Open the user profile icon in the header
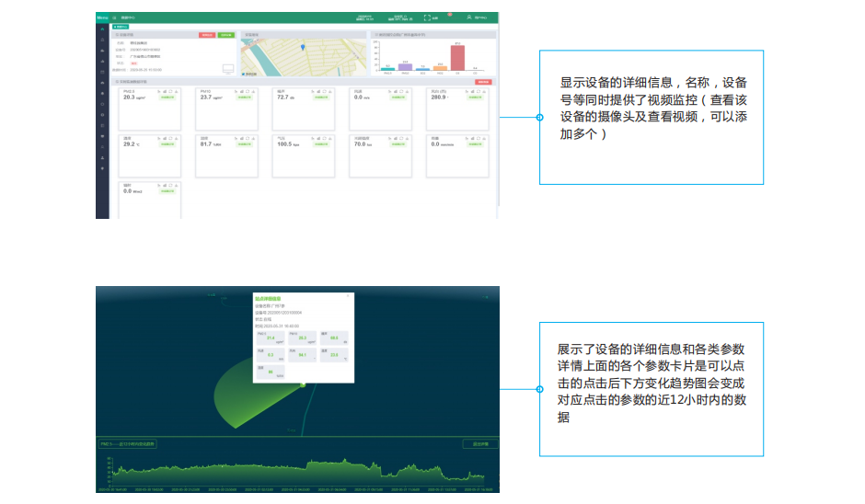Screen dimensions: 865x504 click(468, 17)
